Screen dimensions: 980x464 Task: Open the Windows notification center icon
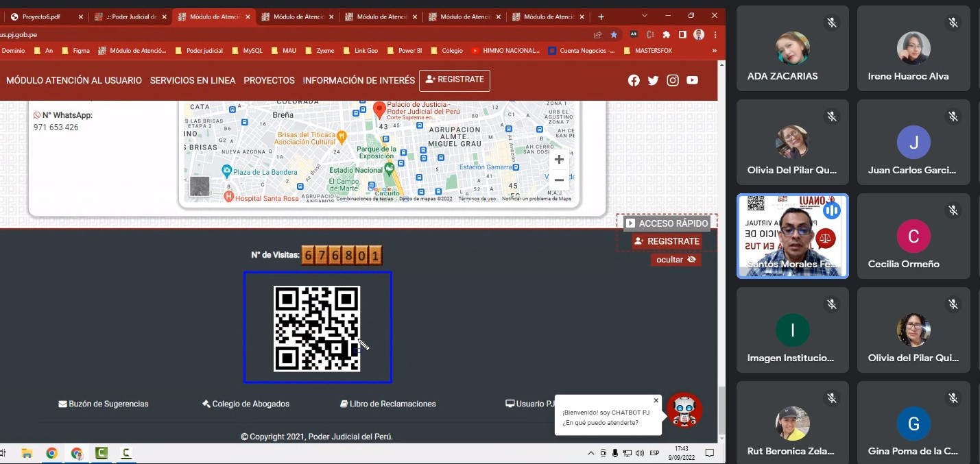click(x=710, y=453)
